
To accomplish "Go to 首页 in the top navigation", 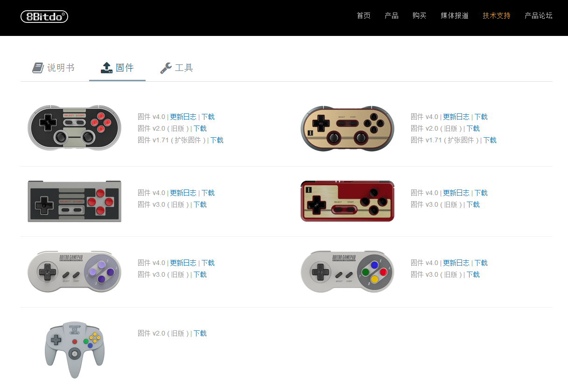I will pyautogui.click(x=364, y=15).
